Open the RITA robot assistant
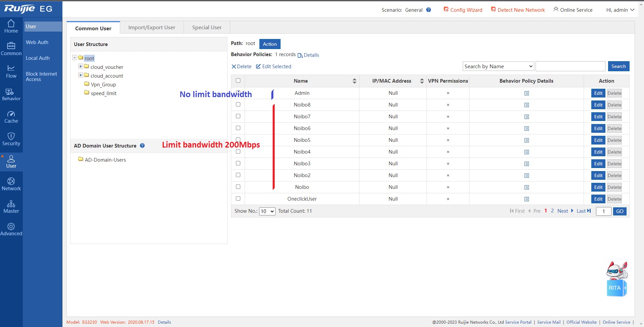Screen dimensions: 644x327 click(x=616, y=279)
